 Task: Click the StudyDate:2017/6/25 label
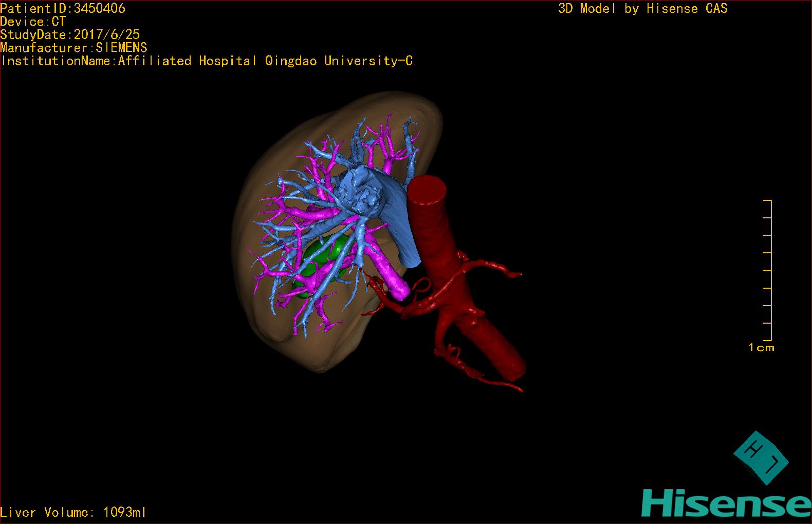[x=70, y=35]
